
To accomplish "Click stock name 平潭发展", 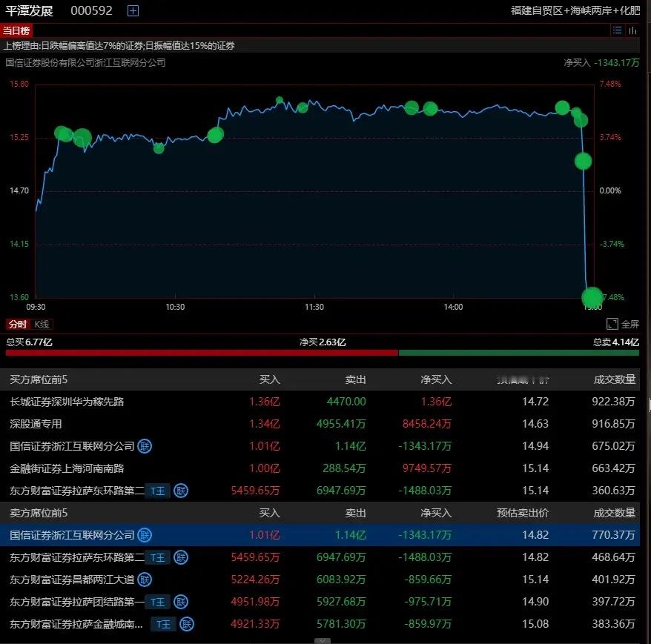I will coord(29,11).
